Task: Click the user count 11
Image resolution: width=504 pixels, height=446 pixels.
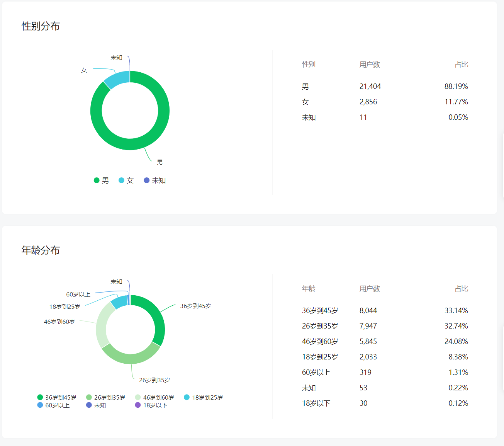Action: [x=363, y=117]
